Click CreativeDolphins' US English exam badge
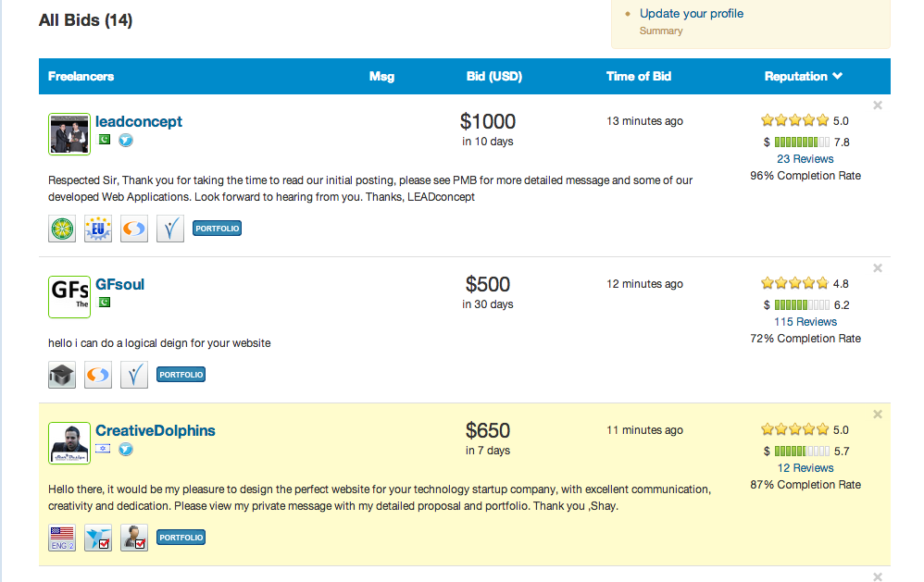This screenshot has height=582, width=924. (x=62, y=538)
